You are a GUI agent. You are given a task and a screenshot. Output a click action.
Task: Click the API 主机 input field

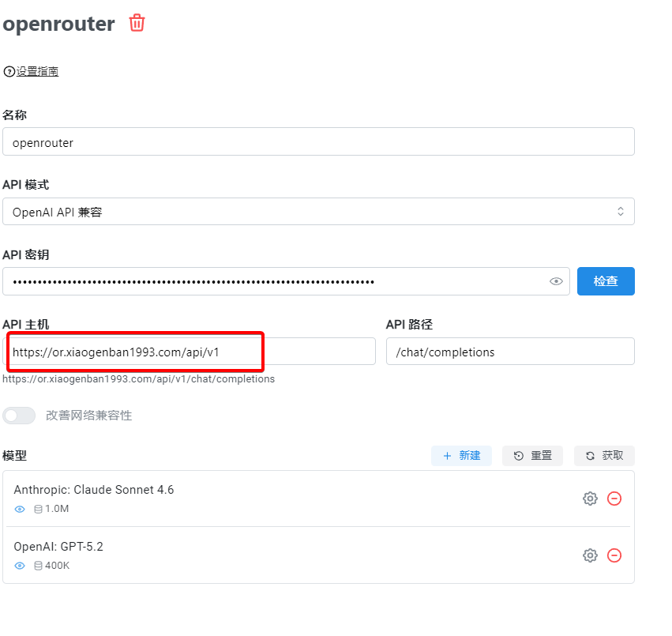coord(190,352)
